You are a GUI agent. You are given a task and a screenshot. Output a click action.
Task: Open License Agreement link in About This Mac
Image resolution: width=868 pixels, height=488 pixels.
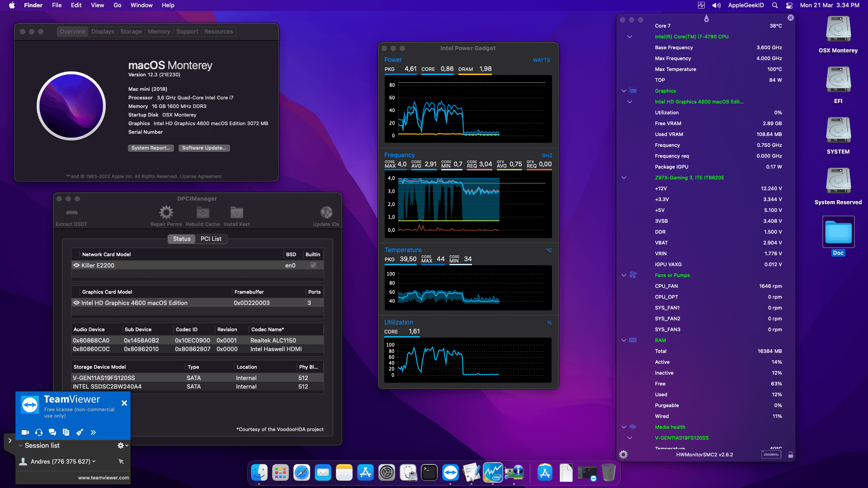201,177
